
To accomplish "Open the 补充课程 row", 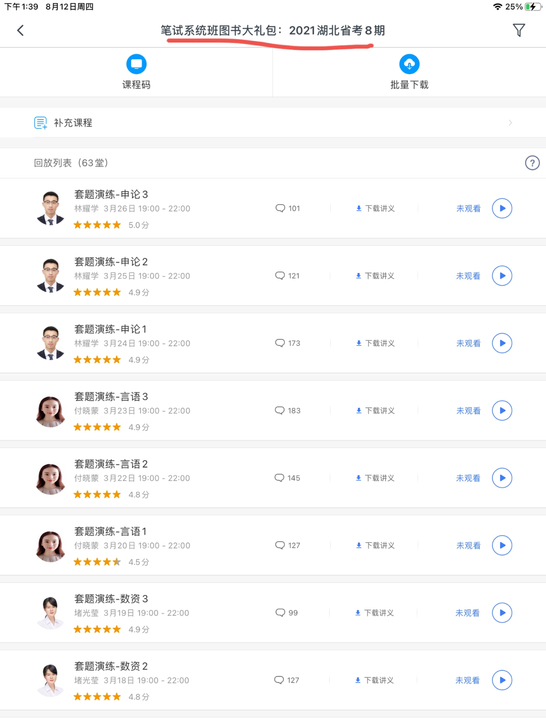I will (273, 123).
